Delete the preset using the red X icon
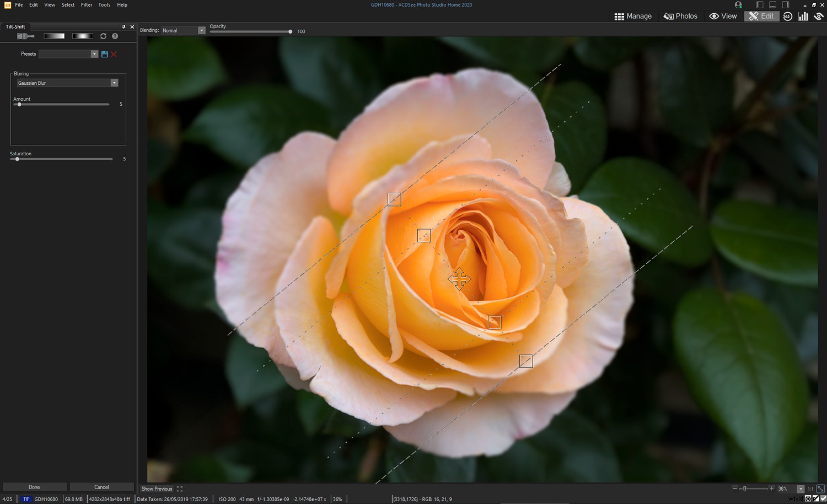The image size is (827, 504). click(114, 53)
